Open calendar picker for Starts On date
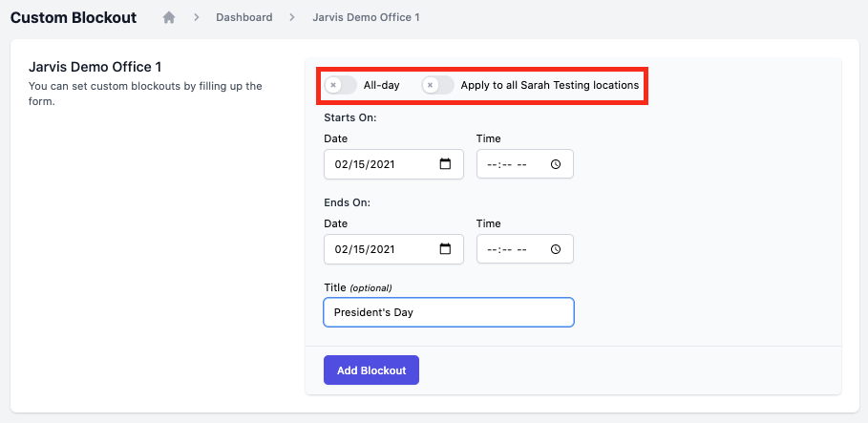The image size is (868, 423). point(445,164)
